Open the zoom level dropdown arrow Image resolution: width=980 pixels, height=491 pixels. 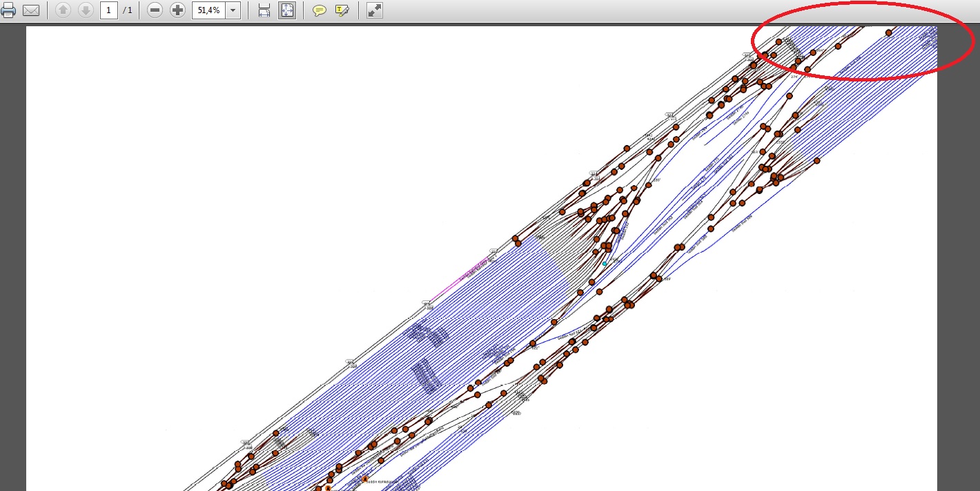point(233,10)
